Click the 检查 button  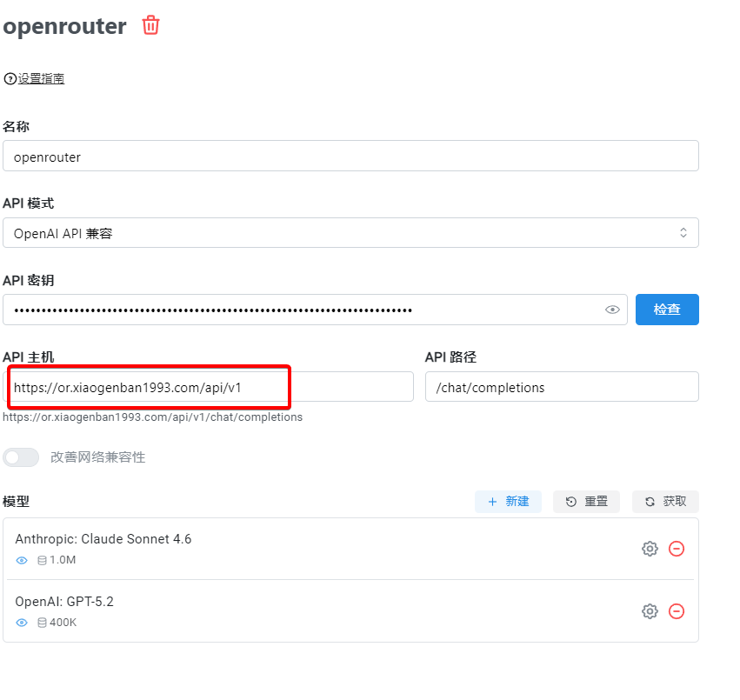point(667,310)
